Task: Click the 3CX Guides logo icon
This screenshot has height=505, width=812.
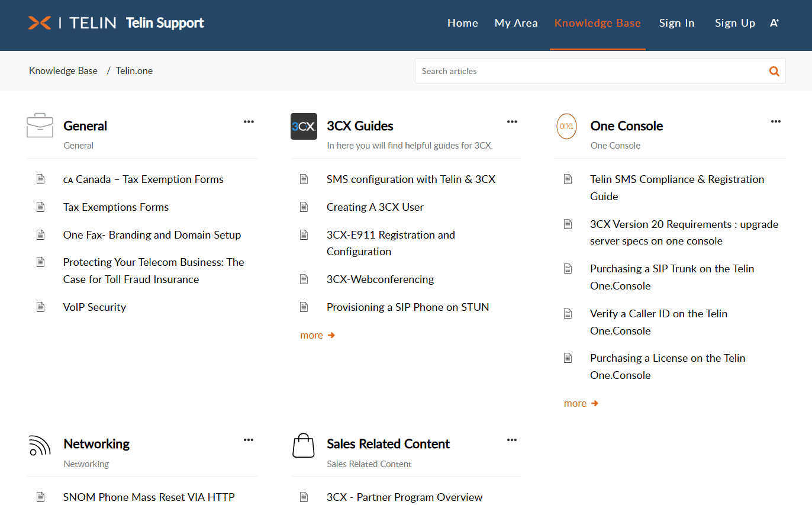Action: click(304, 126)
